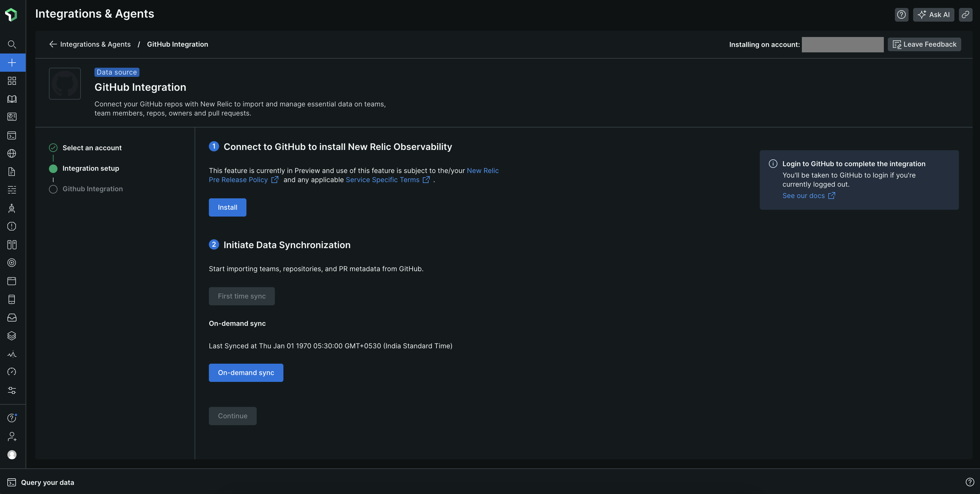The image size is (980, 494).
Task: Open Integrations & Agents breadcrumb link
Action: click(x=96, y=44)
